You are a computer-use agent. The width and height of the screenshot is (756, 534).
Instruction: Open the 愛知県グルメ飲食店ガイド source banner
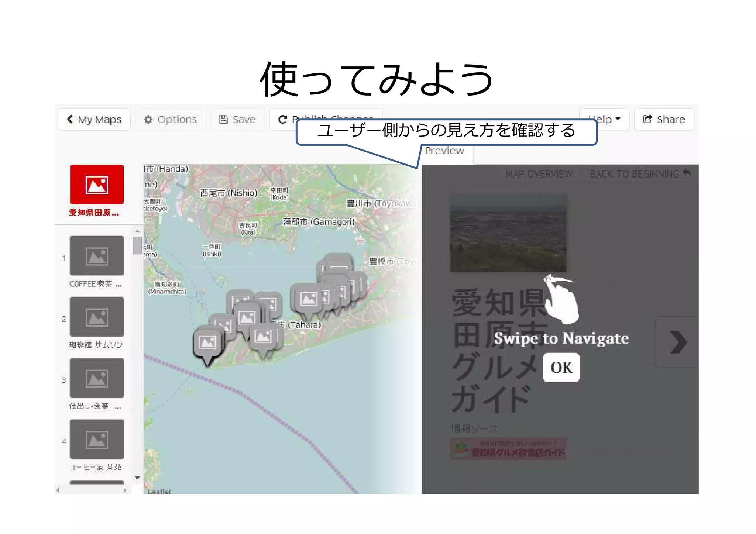click(508, 449)
